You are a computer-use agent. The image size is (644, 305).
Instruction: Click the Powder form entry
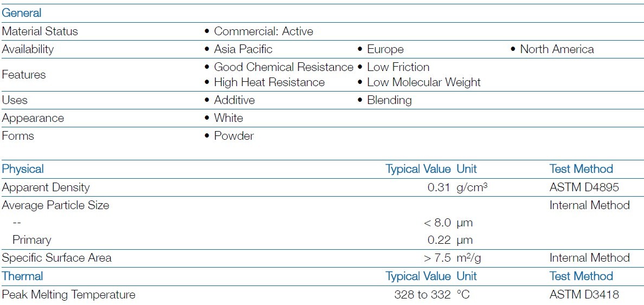click(234, 136)
